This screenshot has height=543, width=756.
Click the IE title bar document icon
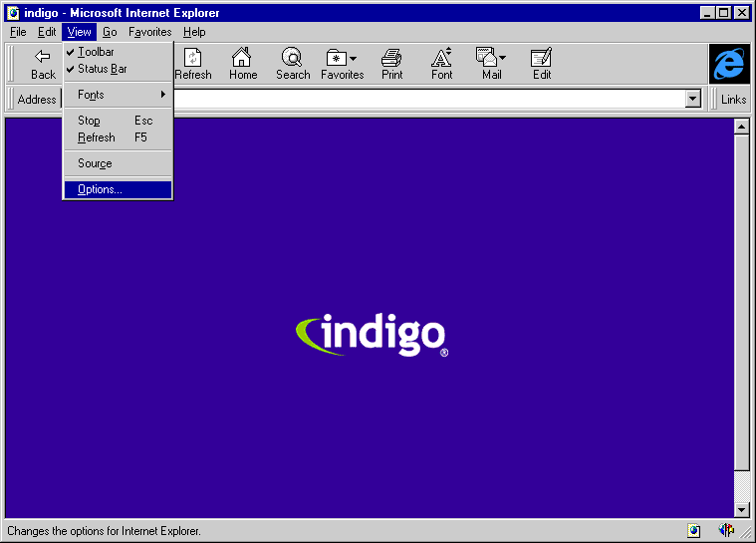coord(13,13)
